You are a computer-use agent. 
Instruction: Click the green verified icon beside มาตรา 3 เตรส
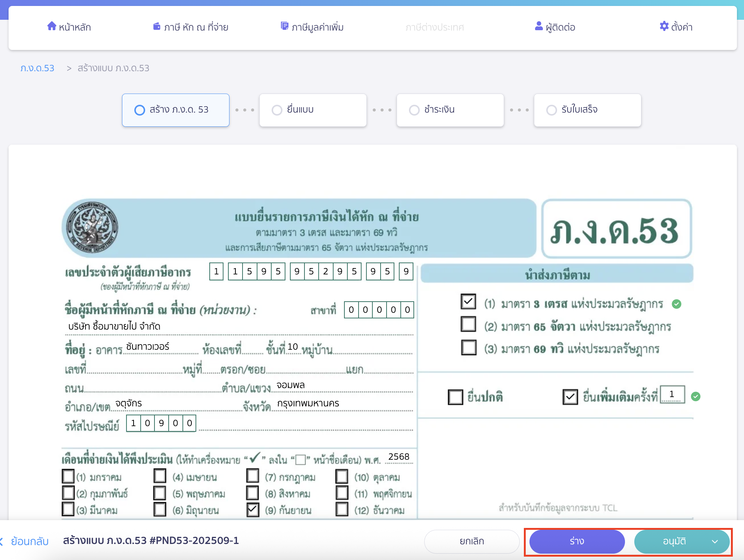[677, 304]
